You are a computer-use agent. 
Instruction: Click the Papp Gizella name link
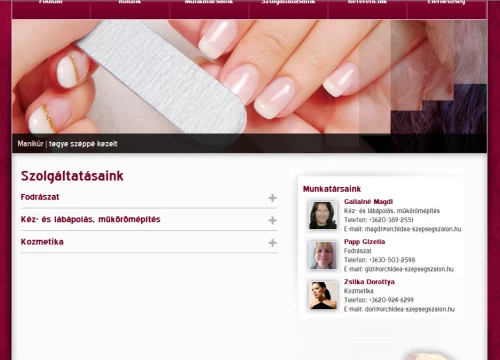tap(364, 242)
